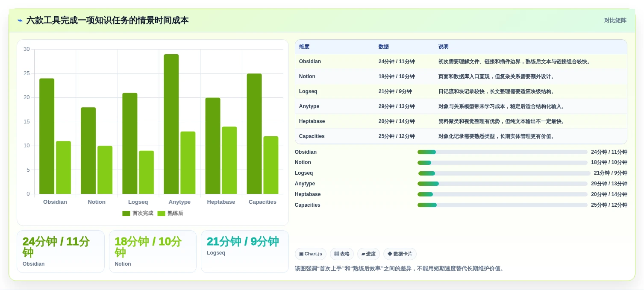Viewport: 644px width, 290px height.
Task: Click the Capacities label in the progress list
Action: pyautogui.click(x=307, y=205)
